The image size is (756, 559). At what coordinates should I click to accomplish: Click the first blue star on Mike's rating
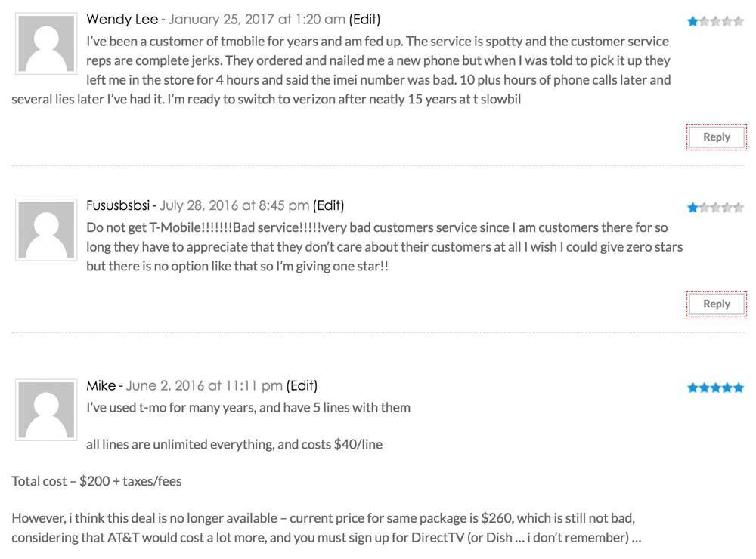[692, 388]
